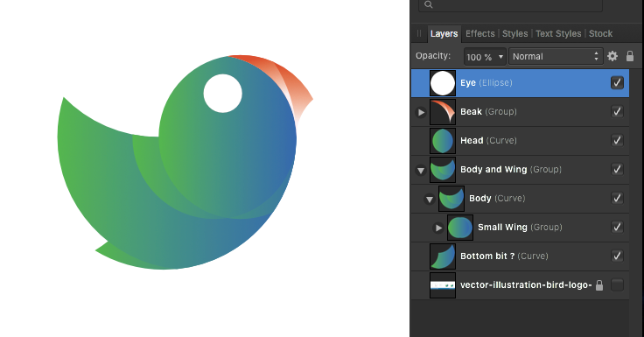Expand the Beak group
The height and width of the screenshot is (337, 644).
(x=421, y=112)
